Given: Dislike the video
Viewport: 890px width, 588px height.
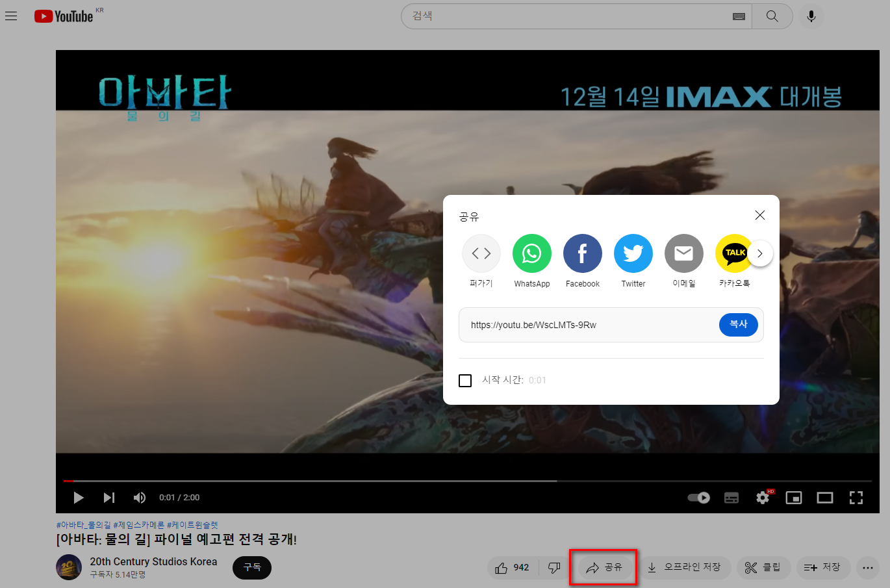Looking at the screenshot, I should 554,568.
